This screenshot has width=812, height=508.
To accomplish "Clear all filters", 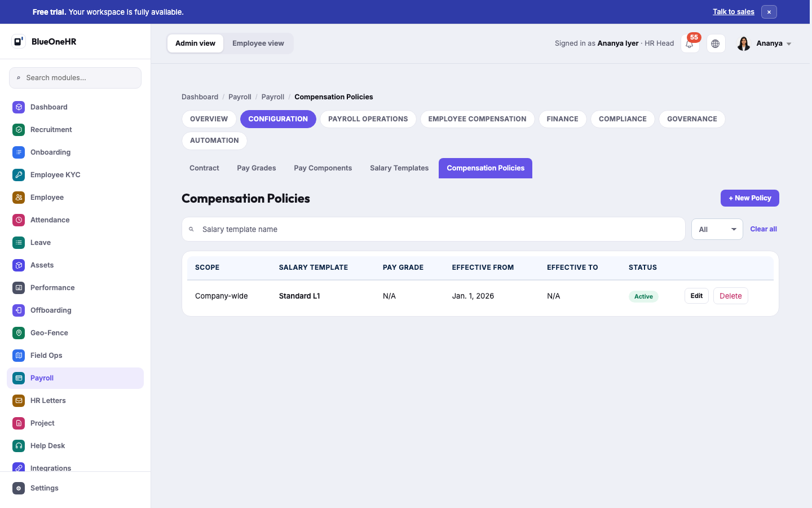I will click(764, 229).
